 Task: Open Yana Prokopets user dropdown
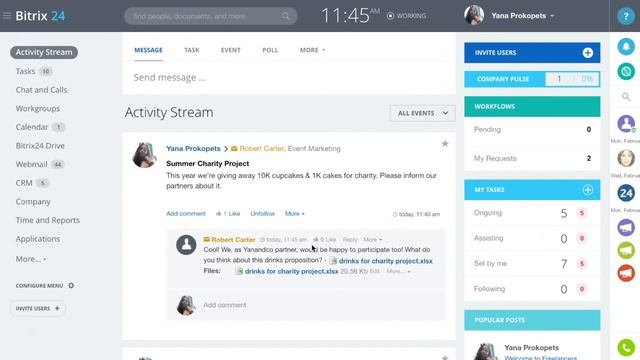click(x=522, y=16)
